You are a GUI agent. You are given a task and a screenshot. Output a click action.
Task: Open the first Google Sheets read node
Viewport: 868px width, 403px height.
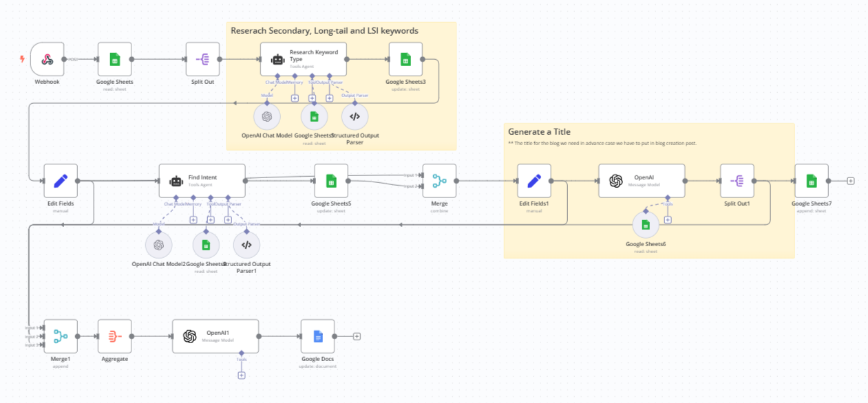115,59
